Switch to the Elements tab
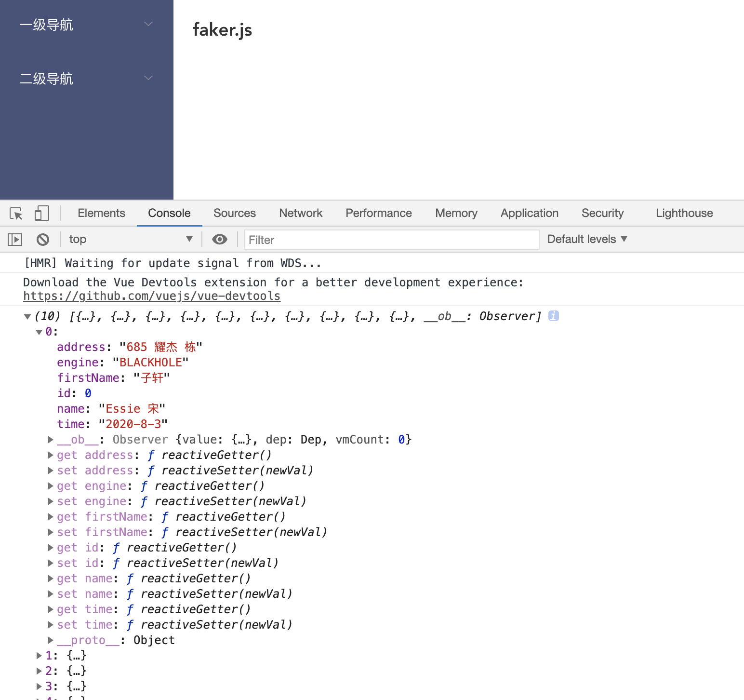The height and width of the screenshot is (700, 744). 101,213
